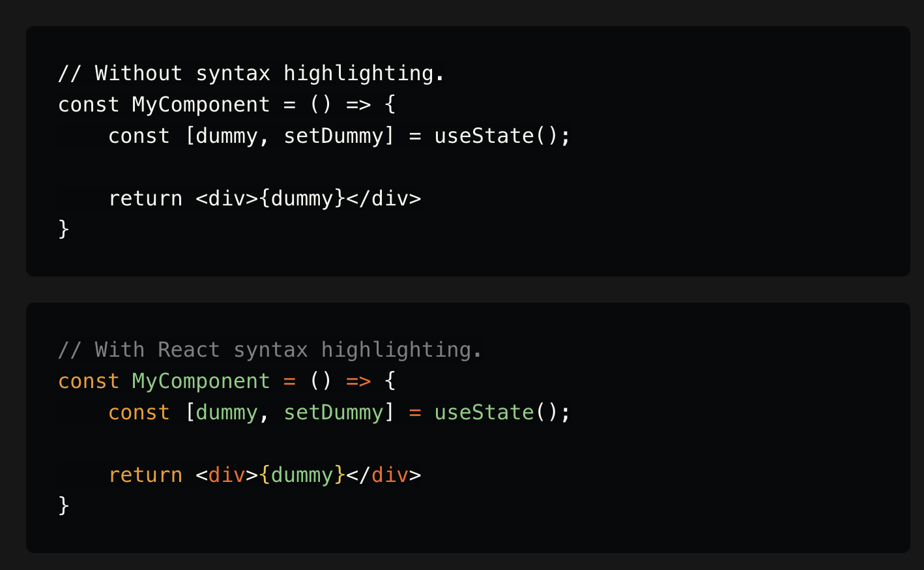Click the orange const keyword in highlighted block
Viewport: 924px width, 570px height.
click(89, 381)
